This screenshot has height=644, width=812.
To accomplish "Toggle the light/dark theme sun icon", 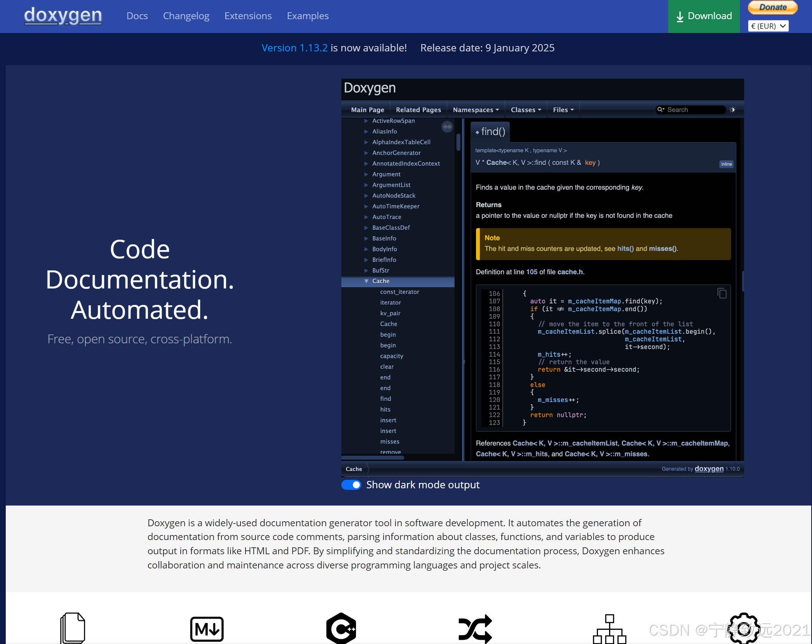I will tap(732, 110).
